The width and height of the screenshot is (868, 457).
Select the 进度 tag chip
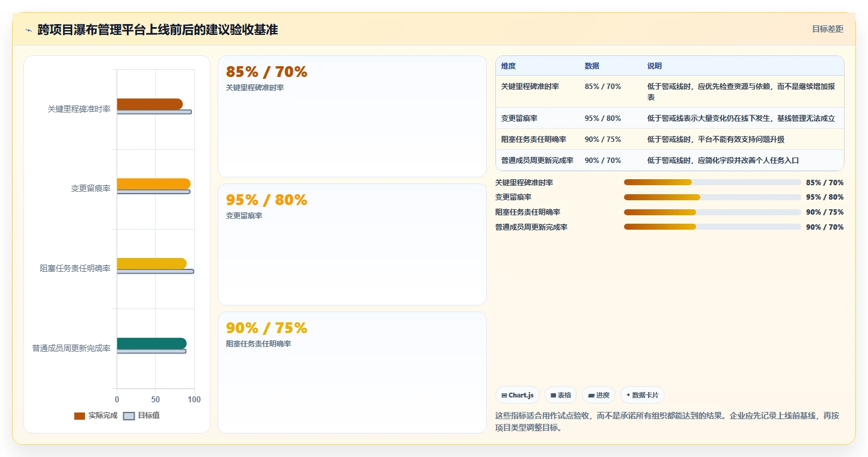click(599, 395)
